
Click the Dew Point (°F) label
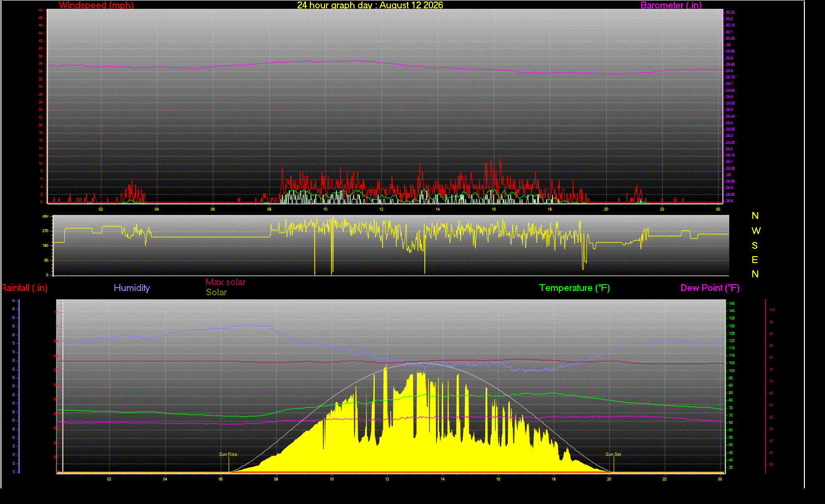tap(710, 288)
